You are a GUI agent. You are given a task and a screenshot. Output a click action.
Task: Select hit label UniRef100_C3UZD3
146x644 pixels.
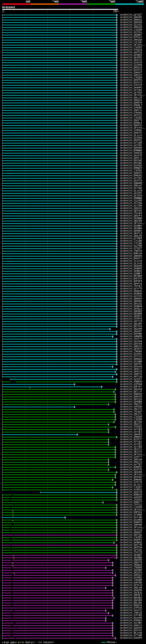point(131,47)
